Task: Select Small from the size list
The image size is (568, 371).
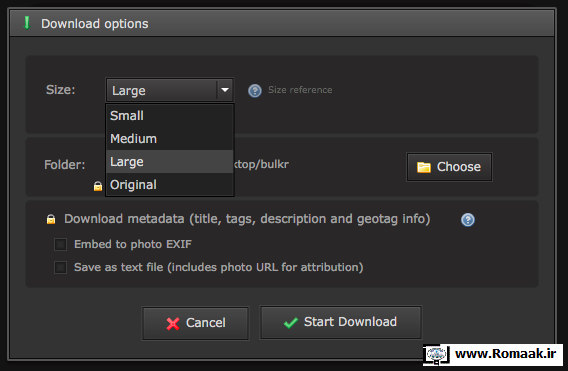Action: click(170, 116)
